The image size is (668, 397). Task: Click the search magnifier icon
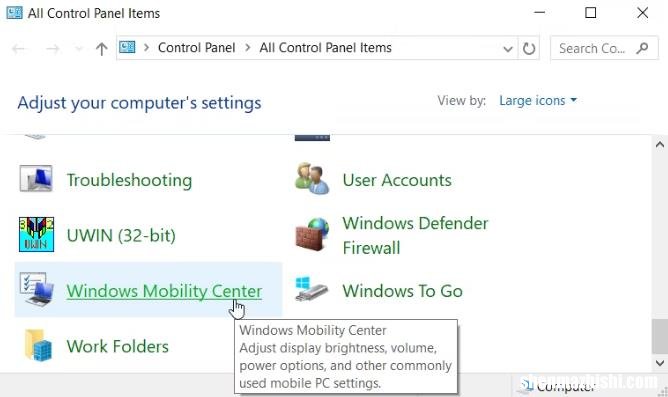coord(642,48)
